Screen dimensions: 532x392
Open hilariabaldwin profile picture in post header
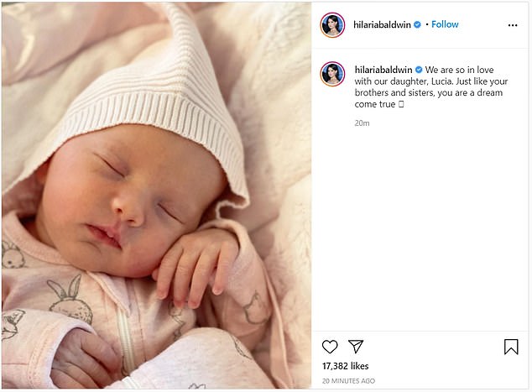[332, 25]
